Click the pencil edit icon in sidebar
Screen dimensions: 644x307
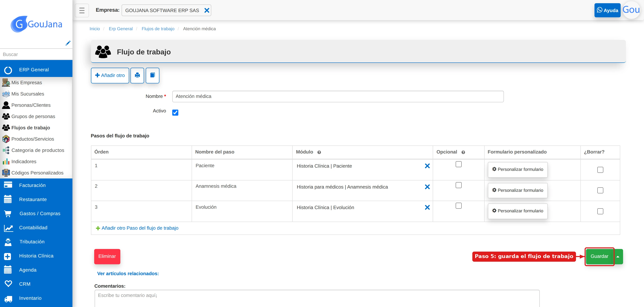(68, 43)
